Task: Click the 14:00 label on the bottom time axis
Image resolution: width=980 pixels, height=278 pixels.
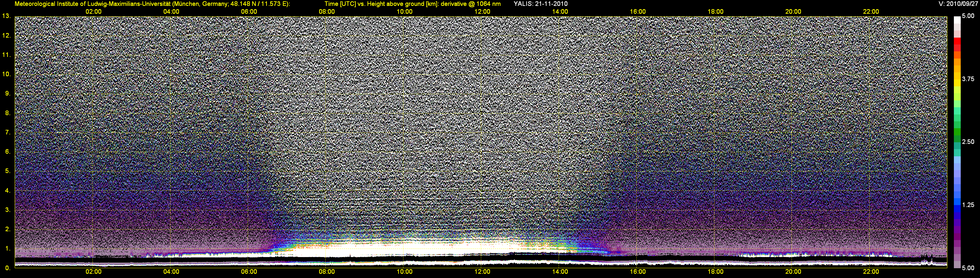Action: click(x=560, y=271)
